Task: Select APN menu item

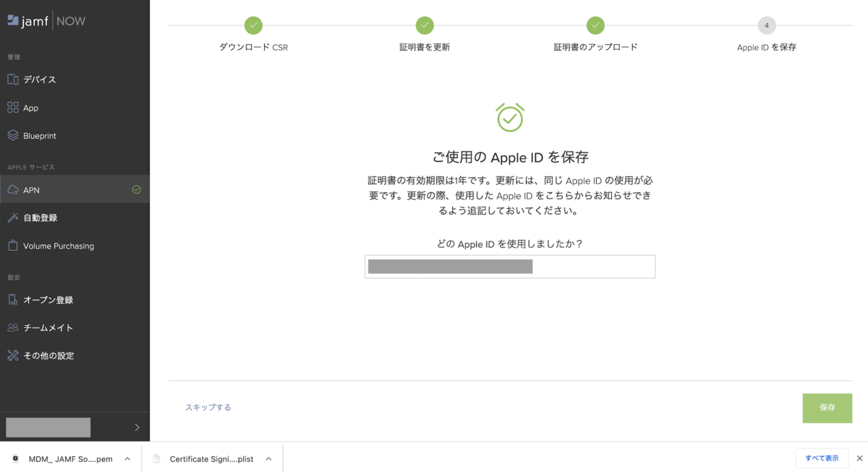Action: point(75,189)
